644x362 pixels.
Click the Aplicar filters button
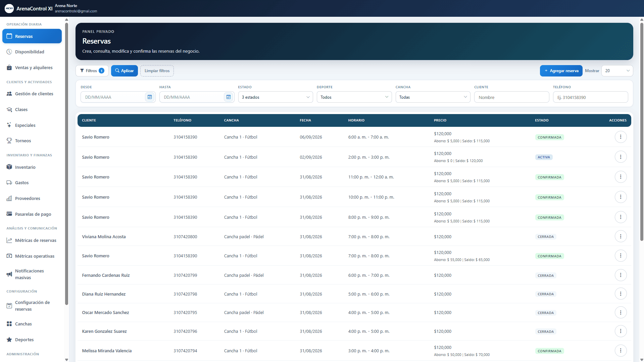125,71
